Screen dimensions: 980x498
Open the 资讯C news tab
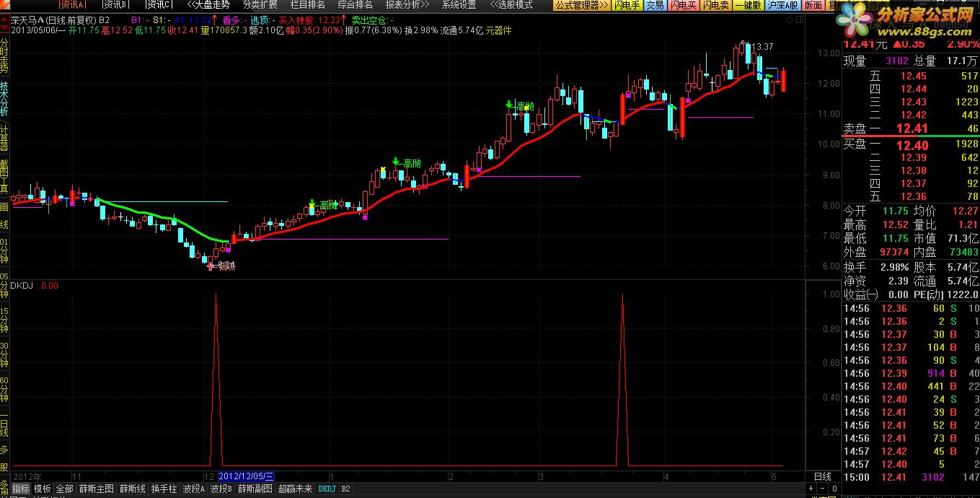[x=159, y=4]
